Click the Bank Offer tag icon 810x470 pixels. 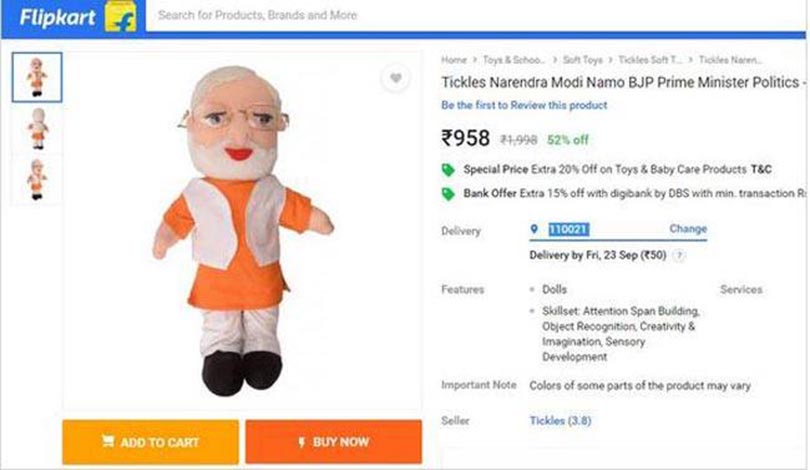[x=448, y=194]
